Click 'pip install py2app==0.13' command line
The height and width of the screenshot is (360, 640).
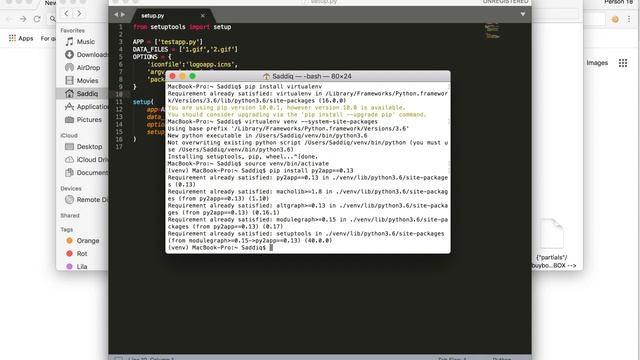pyautogui.click(x=311, y=171)
